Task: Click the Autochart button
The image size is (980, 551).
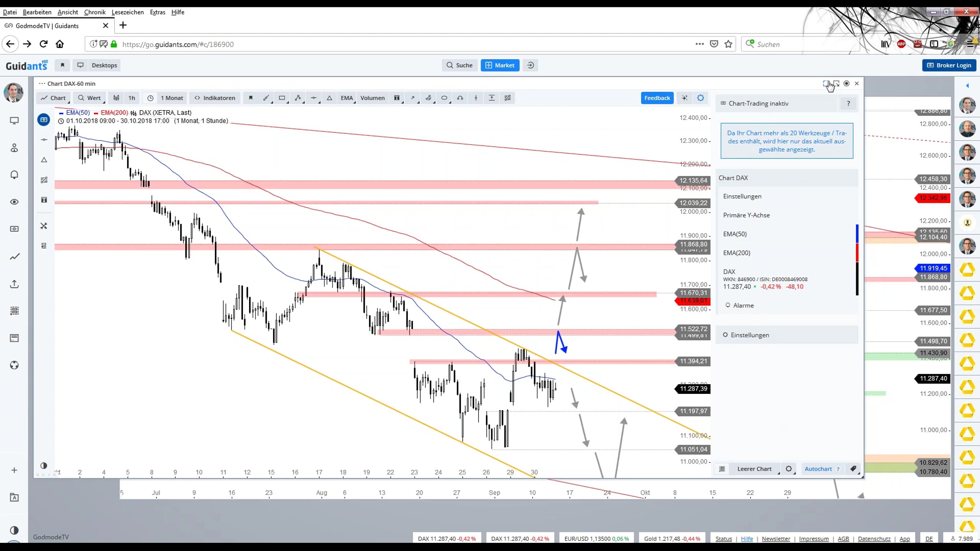Action: (818, 469)
